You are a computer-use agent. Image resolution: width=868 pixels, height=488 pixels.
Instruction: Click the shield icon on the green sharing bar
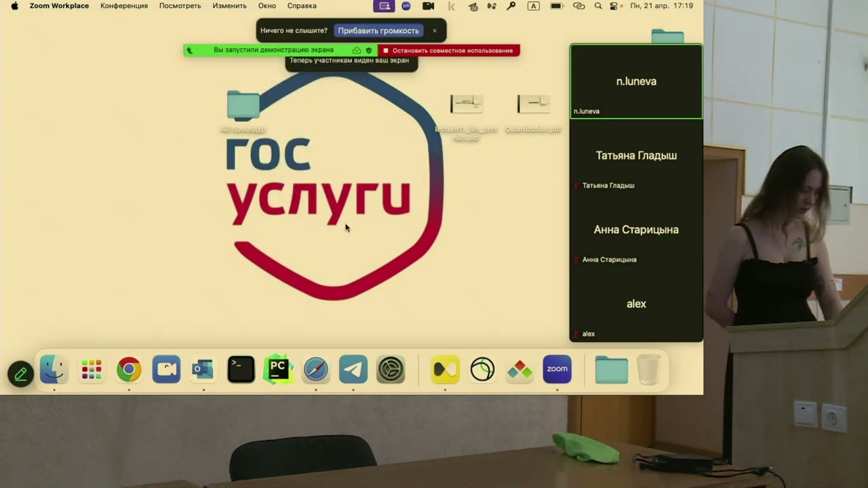click(369, 50)
